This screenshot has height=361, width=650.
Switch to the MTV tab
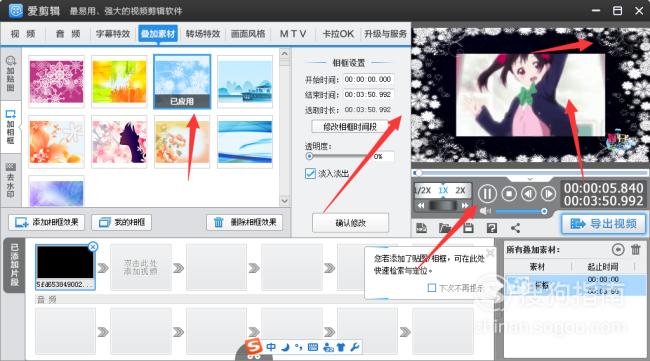(293, 34)
